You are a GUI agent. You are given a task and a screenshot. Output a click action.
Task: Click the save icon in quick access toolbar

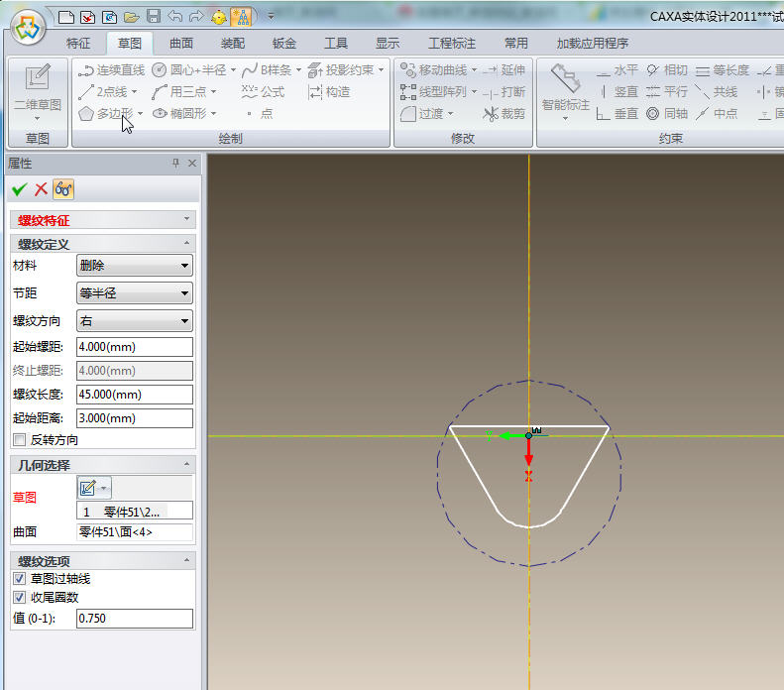coord(154,17)
